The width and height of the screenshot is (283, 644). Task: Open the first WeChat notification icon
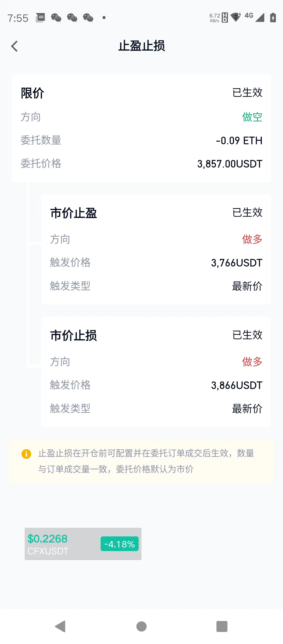56,18
